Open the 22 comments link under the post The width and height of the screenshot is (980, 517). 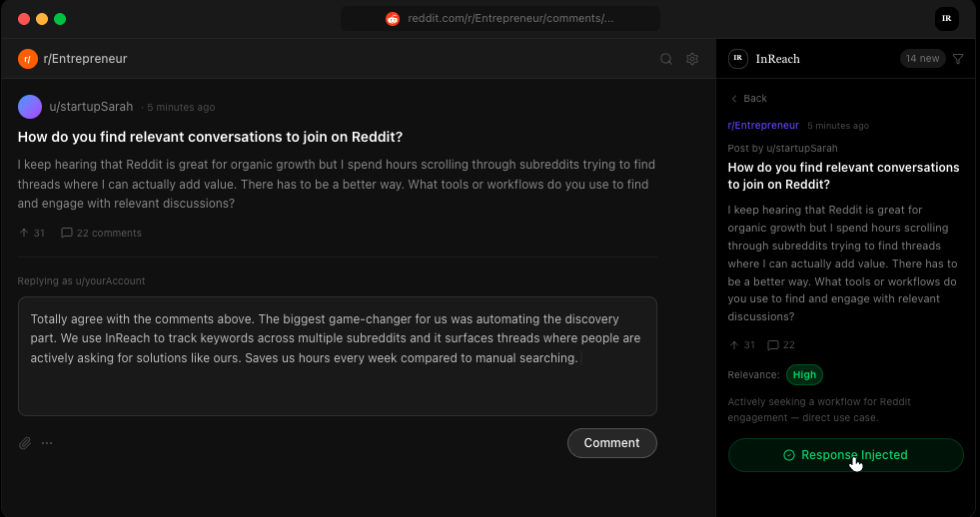(x=101, y=233)
